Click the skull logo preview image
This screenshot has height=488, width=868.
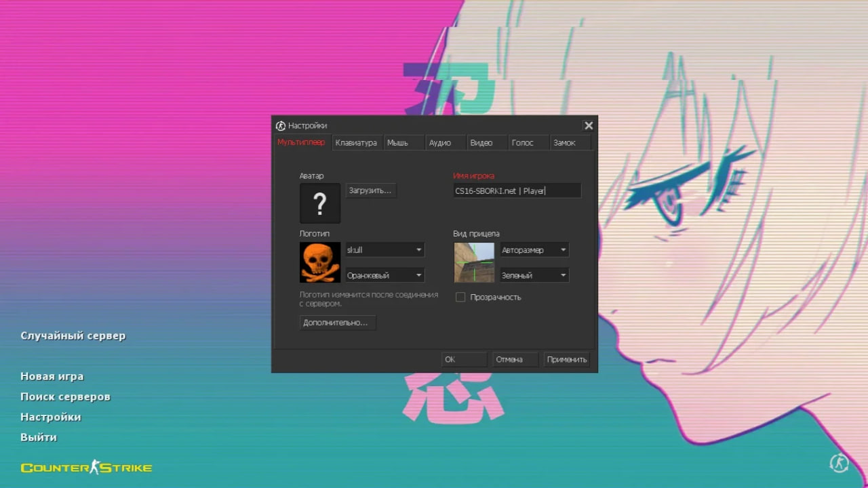[x=320, y=262]
